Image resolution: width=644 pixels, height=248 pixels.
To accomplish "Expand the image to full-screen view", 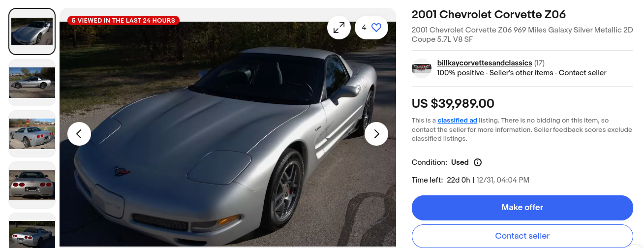I will point(339,28).
